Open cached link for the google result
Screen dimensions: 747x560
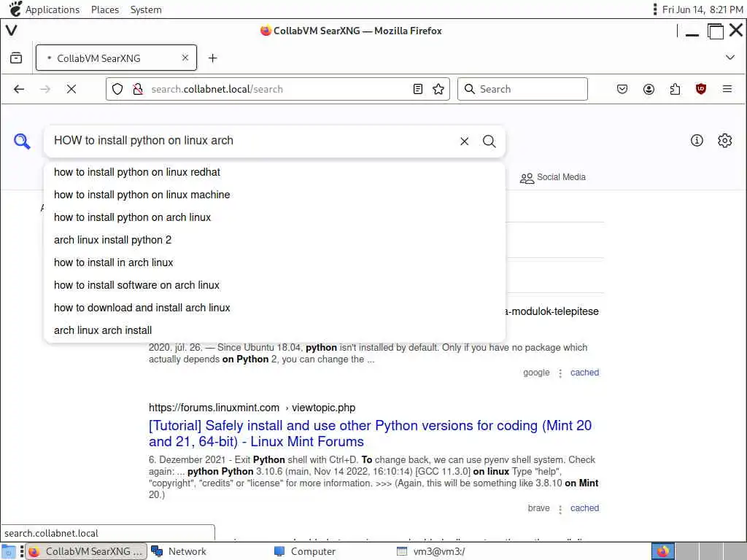[584, 373]
